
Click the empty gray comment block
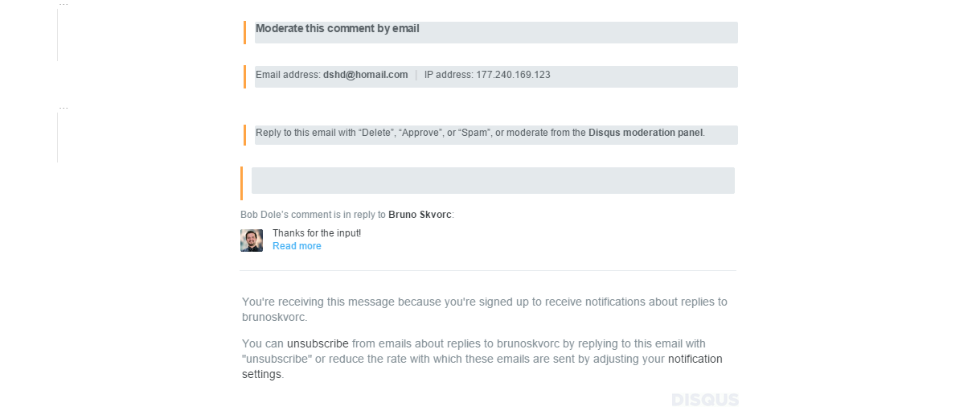point(493,181)
